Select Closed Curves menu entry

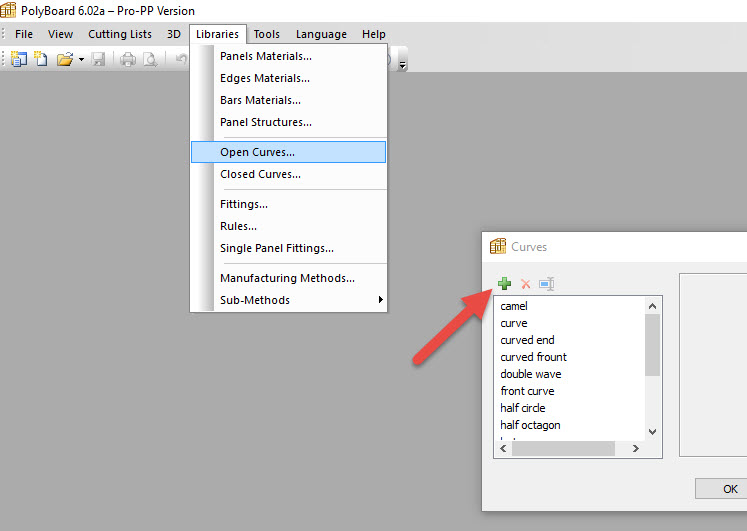[x=289, y=174]
